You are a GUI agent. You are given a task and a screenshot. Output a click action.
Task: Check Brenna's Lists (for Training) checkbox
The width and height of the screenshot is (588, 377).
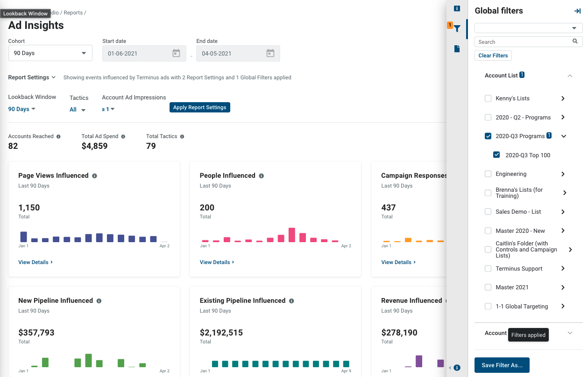click(488, 193)
